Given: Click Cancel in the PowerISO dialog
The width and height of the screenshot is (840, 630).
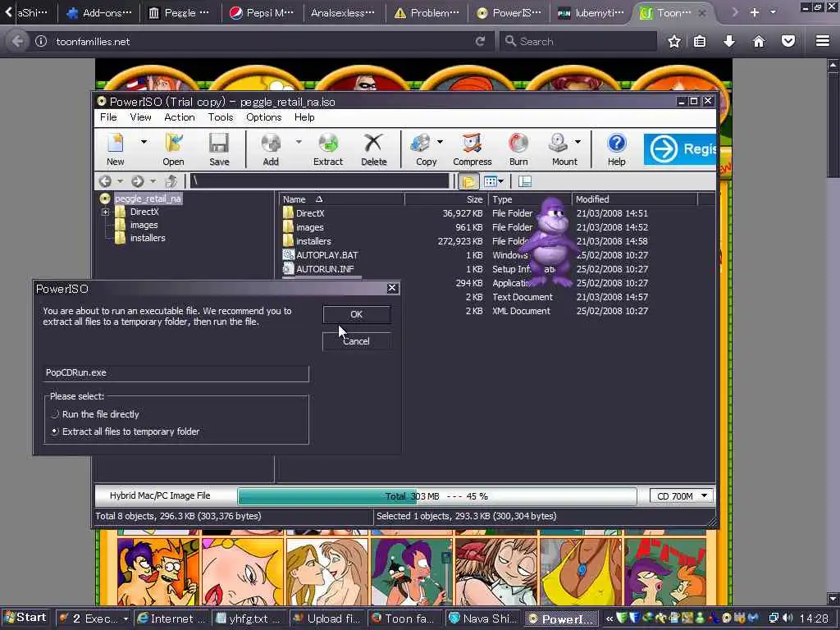Looking at the screenshot, I should pos(356,341).
